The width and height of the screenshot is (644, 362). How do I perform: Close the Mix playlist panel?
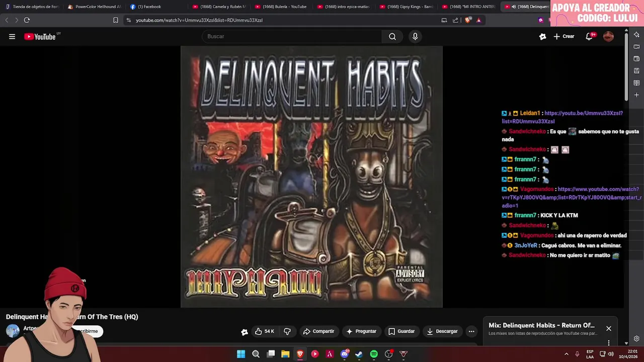pyautogui.click(x=609, y=328)
